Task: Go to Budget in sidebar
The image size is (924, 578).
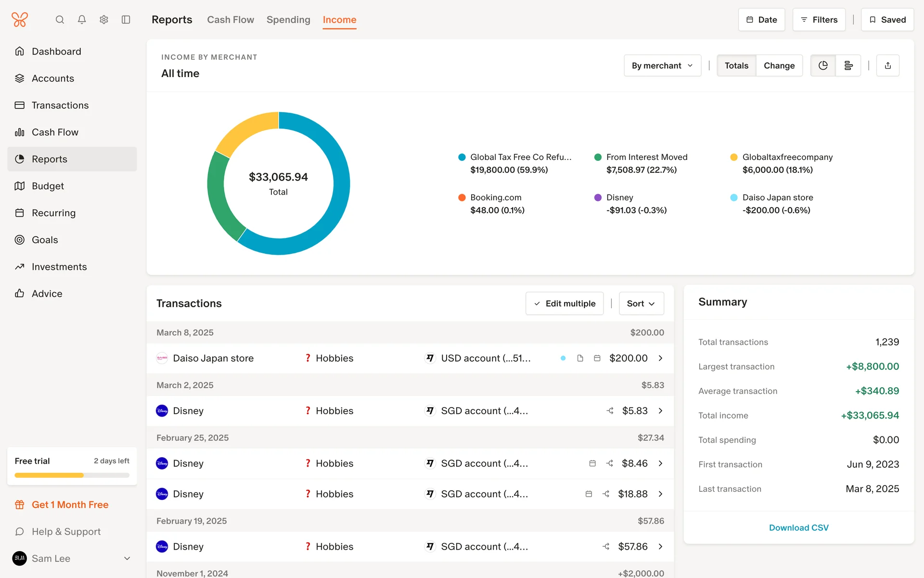Action: click(48, 186)
